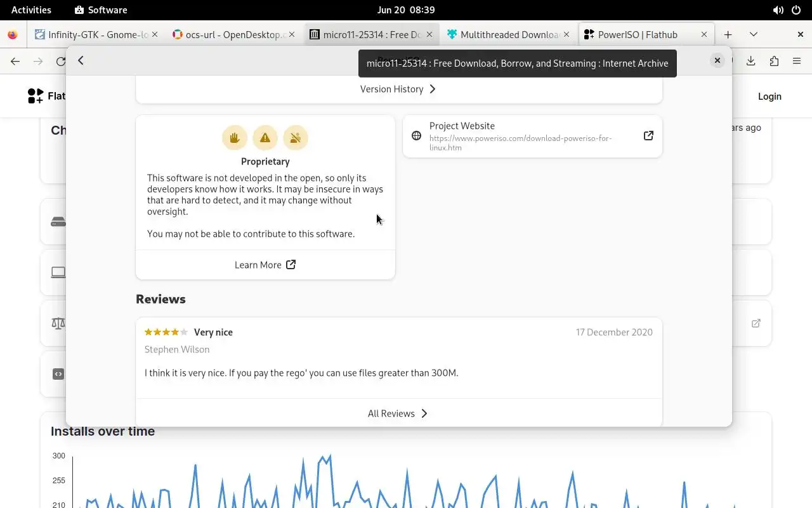Viewport: 812px width, 508px height.
Task: Open Firefox extensions menu
Action: pyautogui.click(x=774, y=61)
